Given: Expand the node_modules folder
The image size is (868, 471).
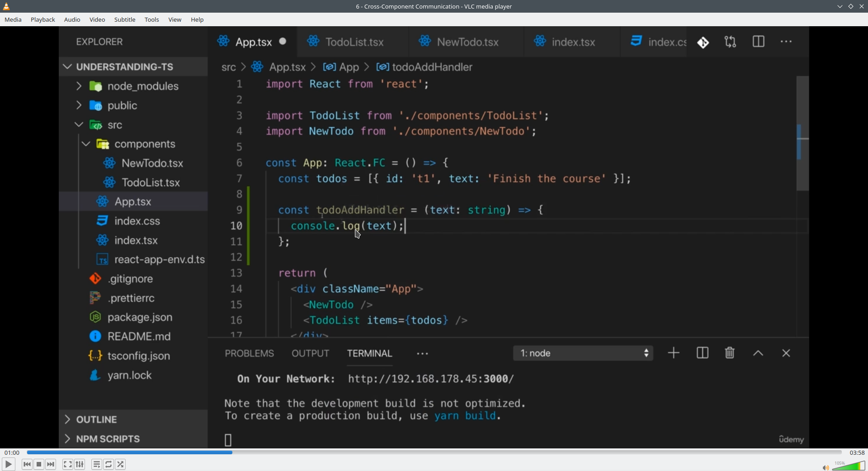Looking at the screenshot, I should 133,86.
